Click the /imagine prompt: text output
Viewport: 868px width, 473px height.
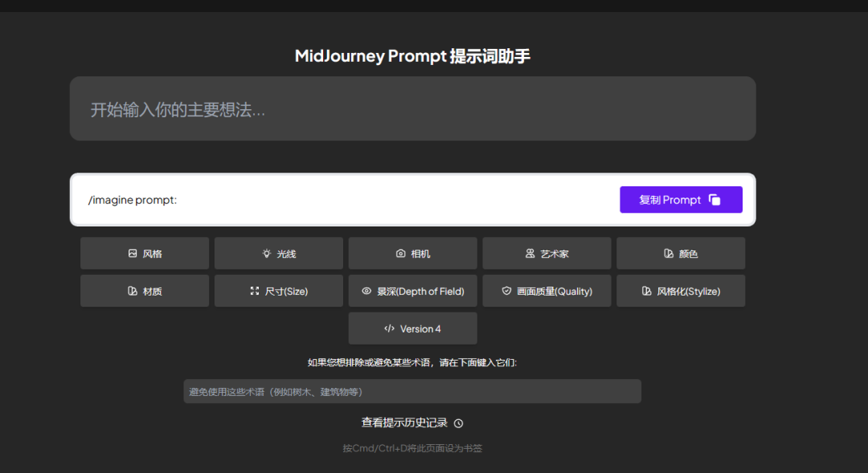(133, 200)
